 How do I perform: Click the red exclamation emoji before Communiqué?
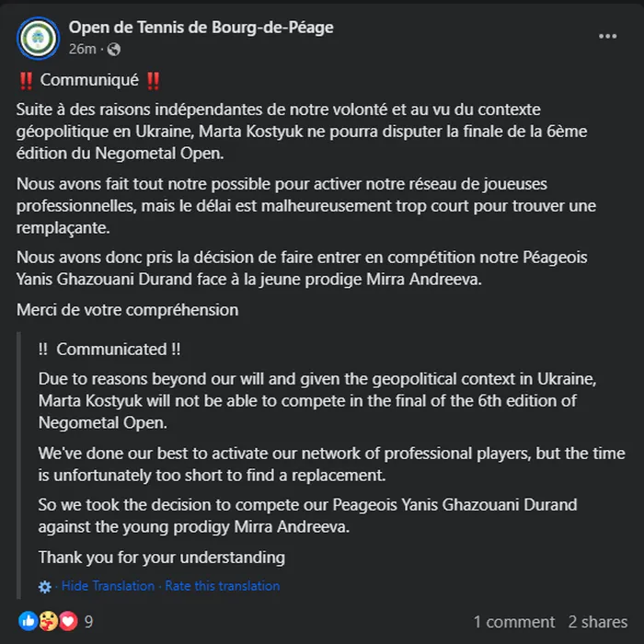click(25, 81)
